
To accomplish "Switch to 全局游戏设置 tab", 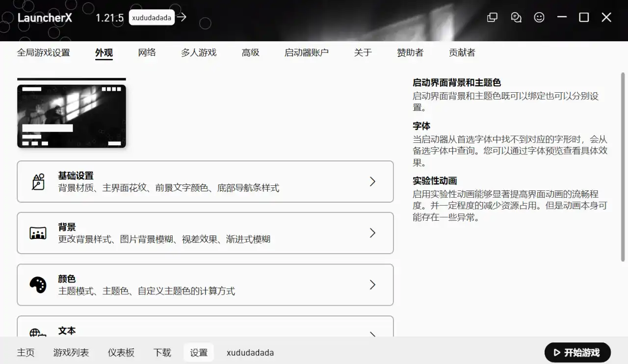I will point(44,52).
